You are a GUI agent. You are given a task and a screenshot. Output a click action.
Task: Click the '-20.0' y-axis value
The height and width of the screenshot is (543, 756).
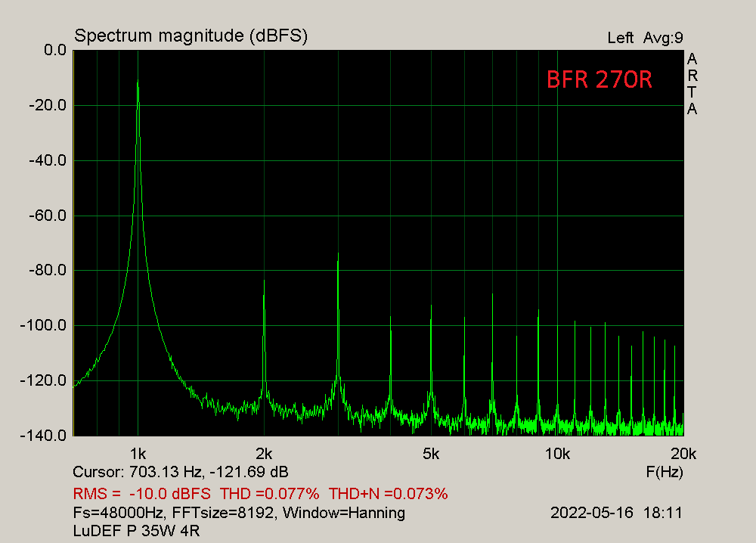point(48,105)
